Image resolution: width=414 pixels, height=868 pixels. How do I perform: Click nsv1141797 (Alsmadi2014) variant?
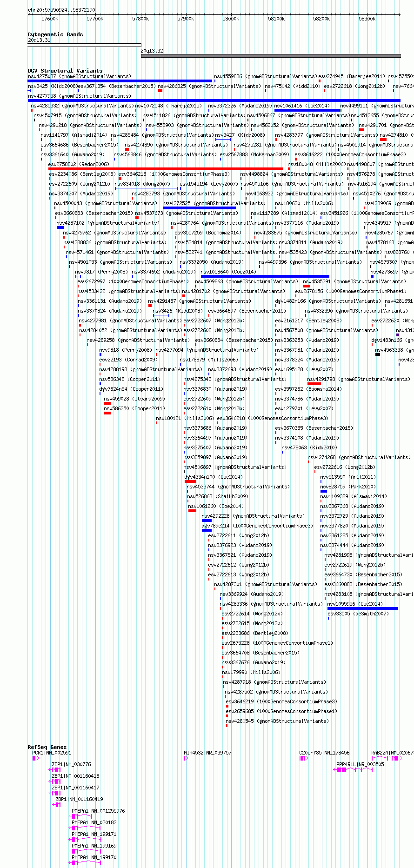[74, 135]
